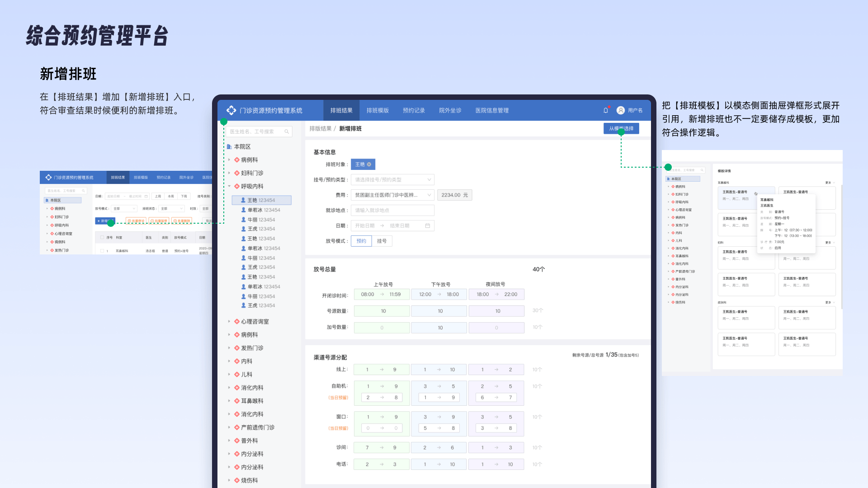Expand the 心理咨询室 department node
This screenshot has height=488, width=868.
coord(229,322)
